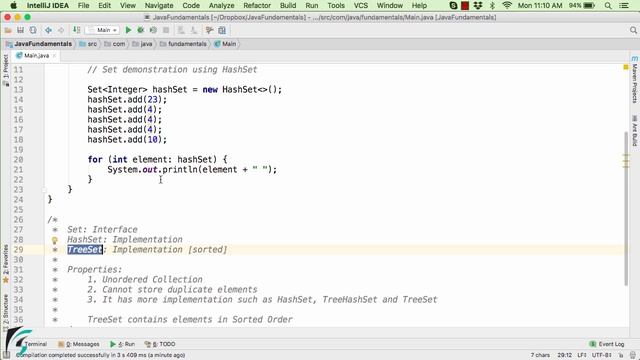Open the macOS notification center icon
The height and width of the screenshot is (360, 640).
(x=624, y=5)
